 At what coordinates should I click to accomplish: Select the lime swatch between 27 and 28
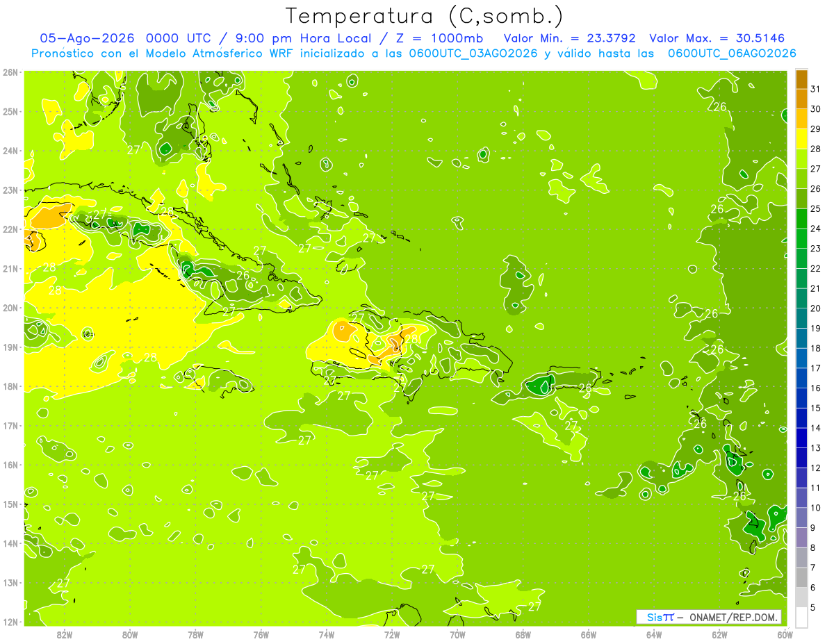click(801, 159)
